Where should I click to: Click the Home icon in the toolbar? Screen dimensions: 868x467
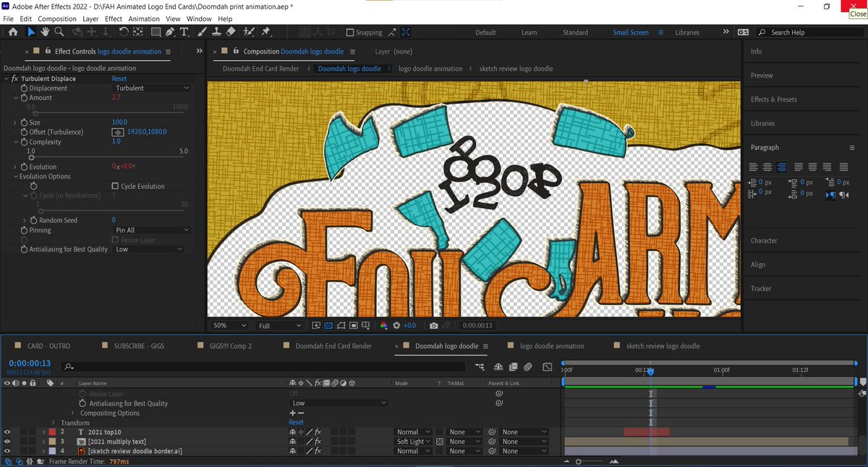(13, 32)
